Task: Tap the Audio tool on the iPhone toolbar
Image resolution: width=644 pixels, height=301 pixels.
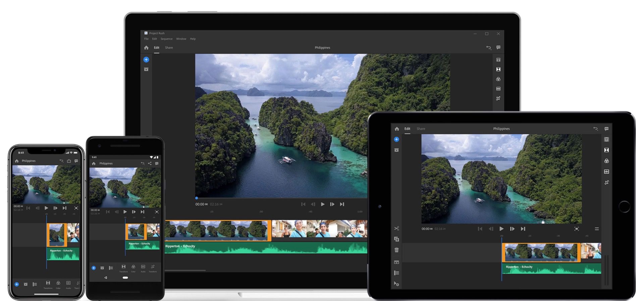Action: coord(68,284)
